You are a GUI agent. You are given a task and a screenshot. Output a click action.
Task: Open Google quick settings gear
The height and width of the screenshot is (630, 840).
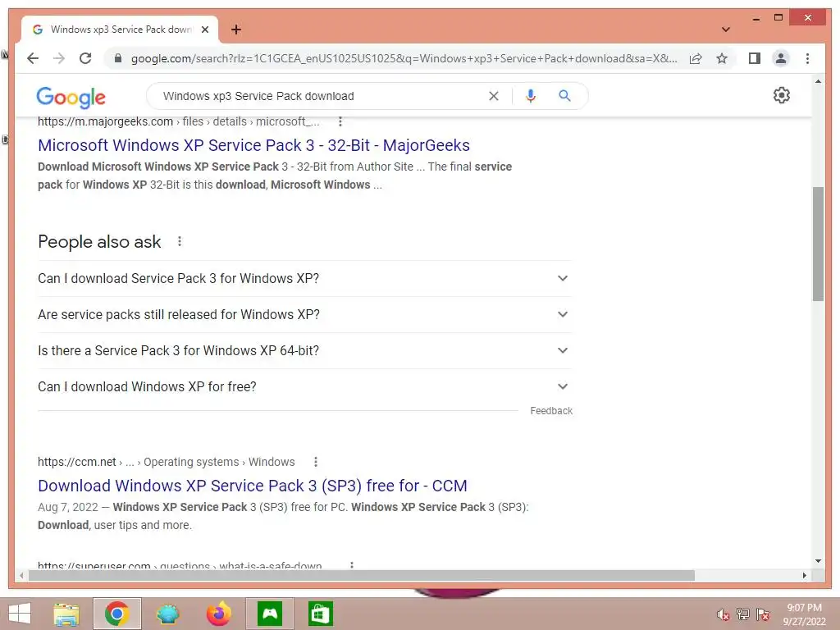tap(781, 95)
